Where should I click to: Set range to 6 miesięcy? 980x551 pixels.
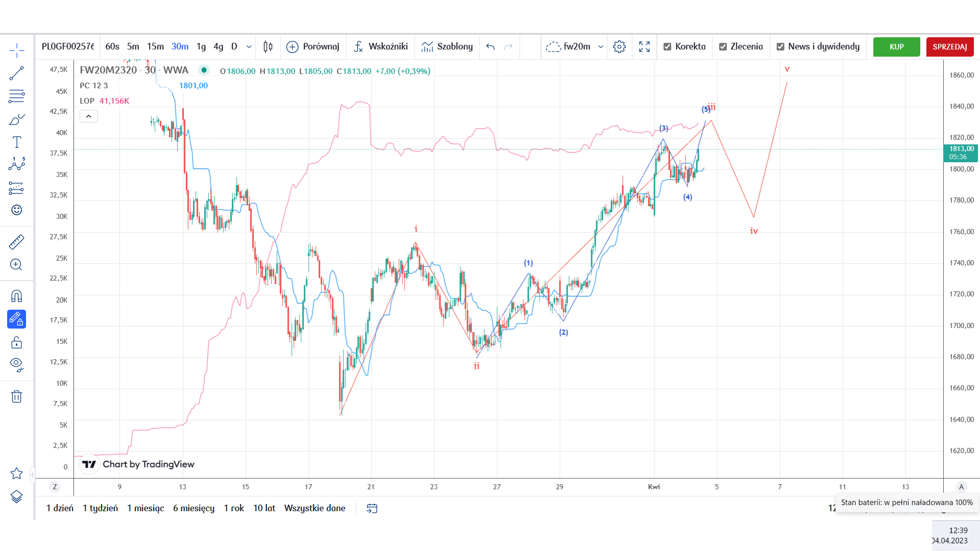click(x=193, y=508)
